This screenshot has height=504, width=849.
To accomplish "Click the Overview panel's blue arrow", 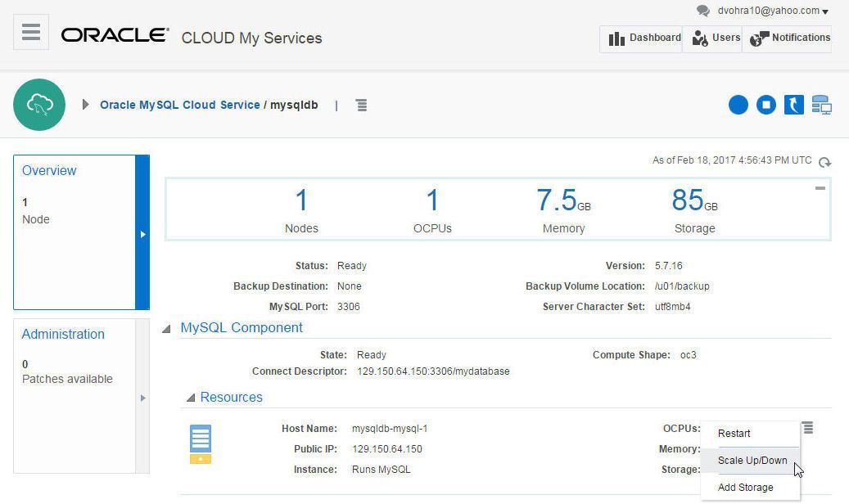I will [142, 233].
